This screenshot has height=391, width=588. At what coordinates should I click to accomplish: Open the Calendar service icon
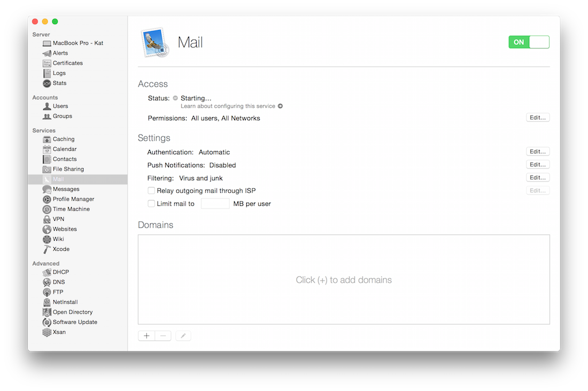click(47, 149)
